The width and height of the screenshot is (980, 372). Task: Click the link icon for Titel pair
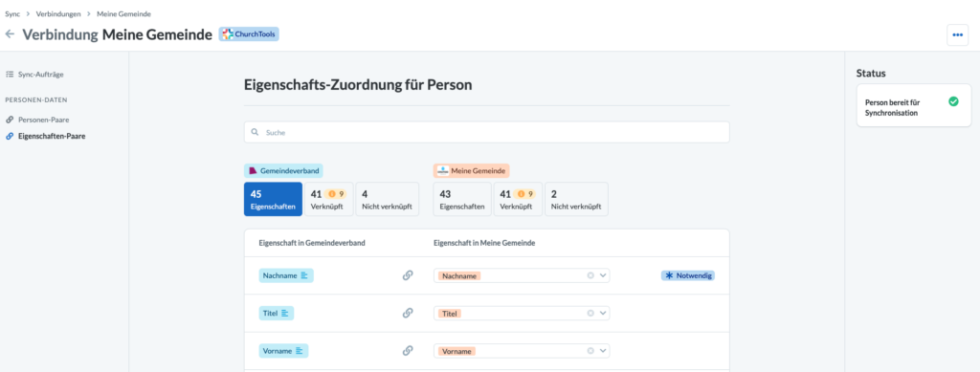click(408, 314)
